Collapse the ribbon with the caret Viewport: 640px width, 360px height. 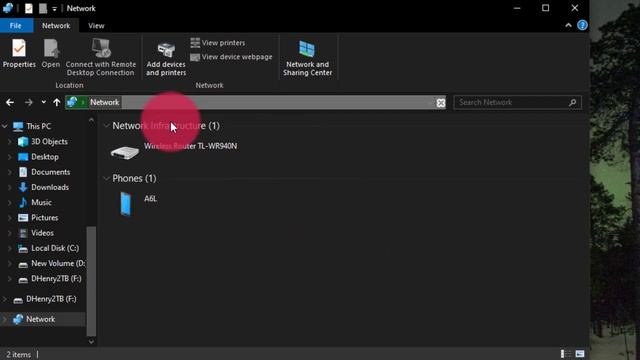568,25
